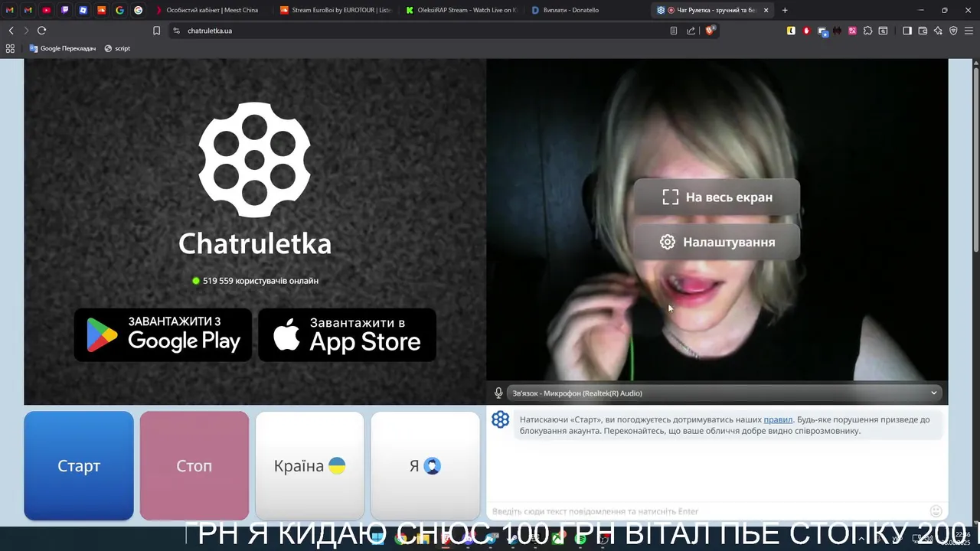Open Налаштування settings button
This screenshot has height=551, width=980.
(x=717, y=242)
